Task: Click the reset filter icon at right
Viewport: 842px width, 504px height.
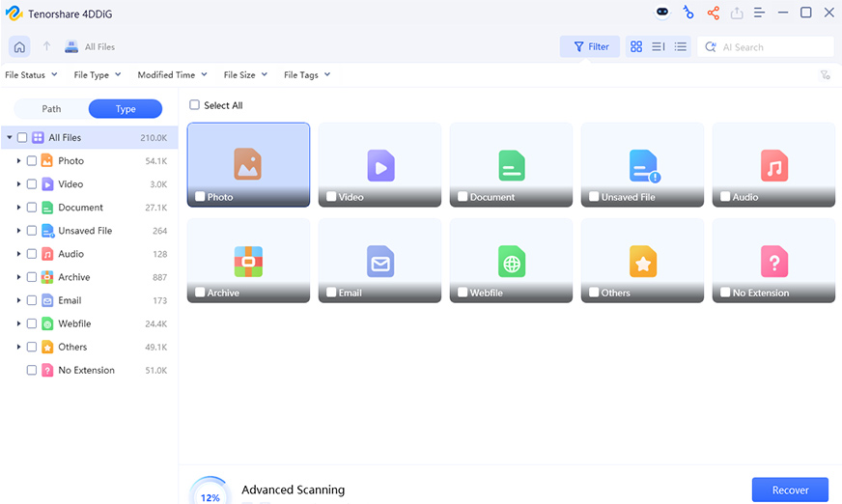Action: (x=826, y=75)
